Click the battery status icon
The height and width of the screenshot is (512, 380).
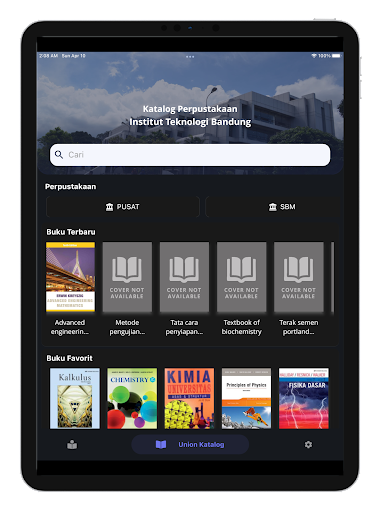click(x=336, y=56)
